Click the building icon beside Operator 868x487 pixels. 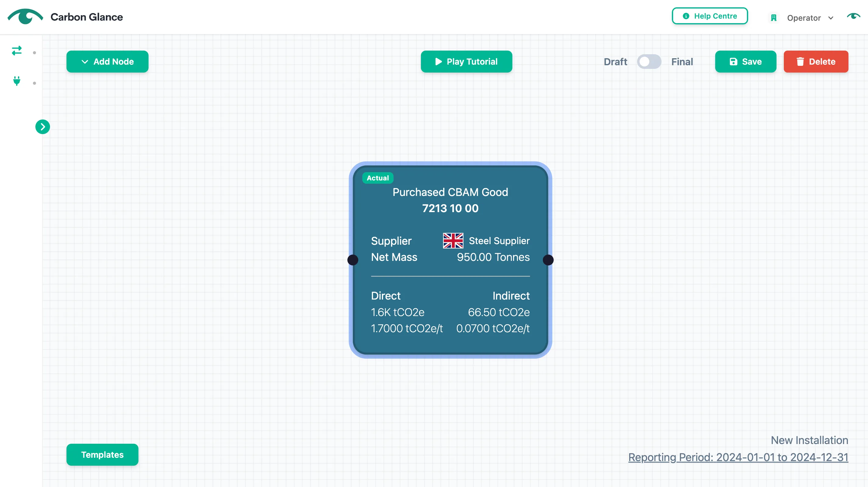coord(774,18)
